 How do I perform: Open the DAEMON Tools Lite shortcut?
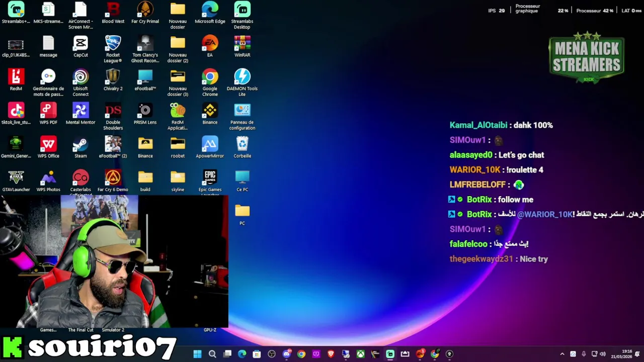pyautogui.click(x=242, y=82)
